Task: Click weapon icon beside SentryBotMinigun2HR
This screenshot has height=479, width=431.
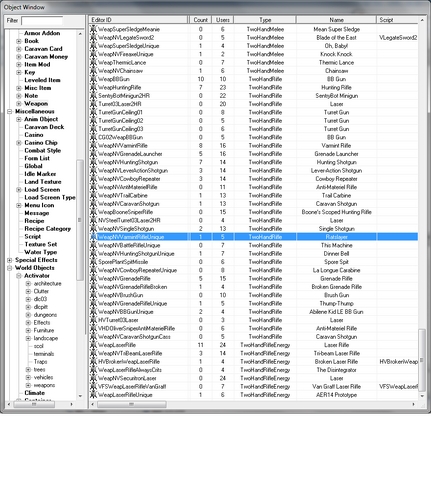Action: pyautogui.click(x=93, y=96)
